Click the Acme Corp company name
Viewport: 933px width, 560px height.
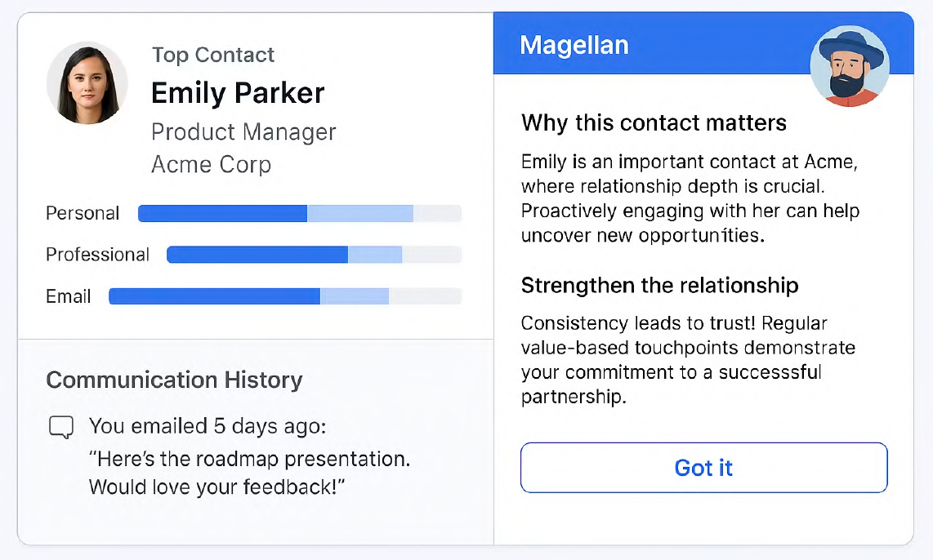point(212,165)
